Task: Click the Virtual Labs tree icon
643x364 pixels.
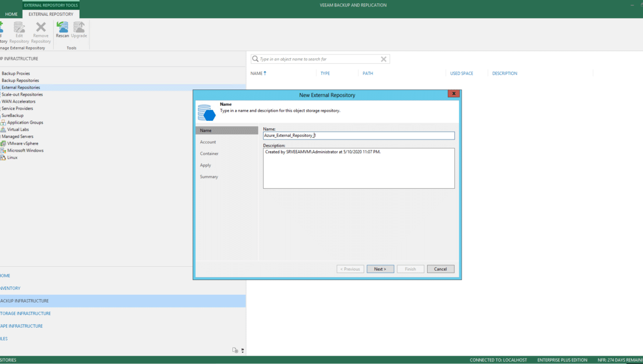Action: click(3, 130)
